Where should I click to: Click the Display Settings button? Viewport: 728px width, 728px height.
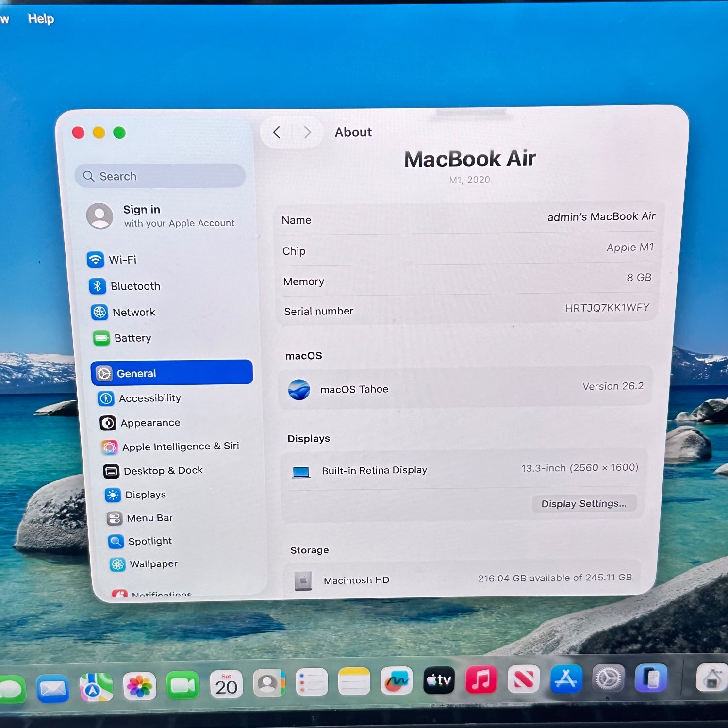click(x=583, y=504)
